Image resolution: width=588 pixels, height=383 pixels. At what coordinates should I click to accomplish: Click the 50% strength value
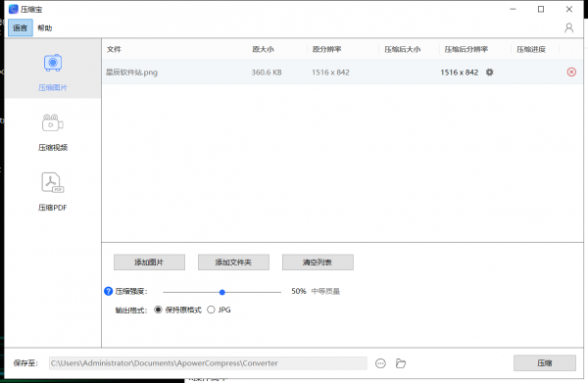pos(299,291)
